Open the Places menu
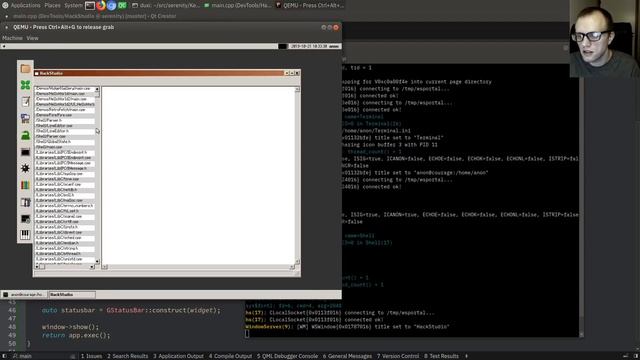The height and width of the screenshot is (360, 640). pyautogui.click(x=52, y=5)
